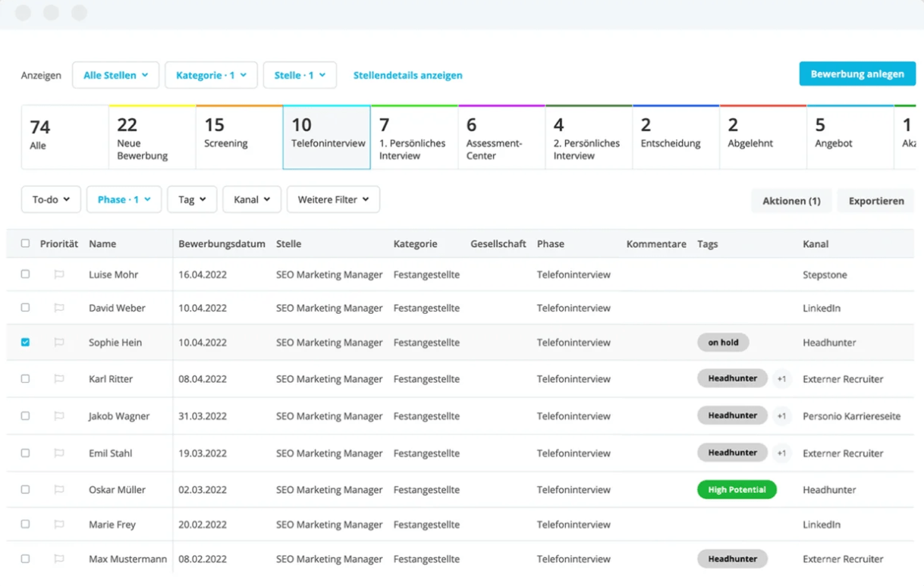The image size is (924, 586).
Task: Flag Luise Mohr as priority
Action: pos(59,274)
